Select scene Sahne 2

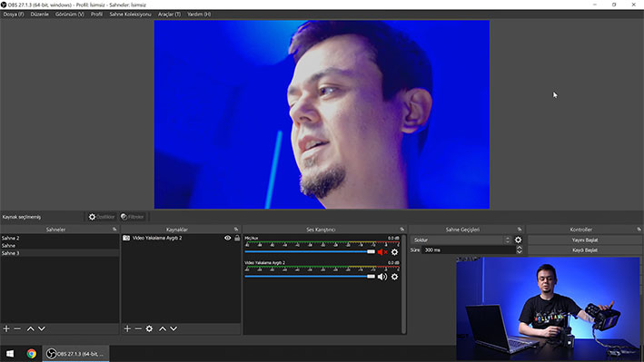tap(60, 238)
